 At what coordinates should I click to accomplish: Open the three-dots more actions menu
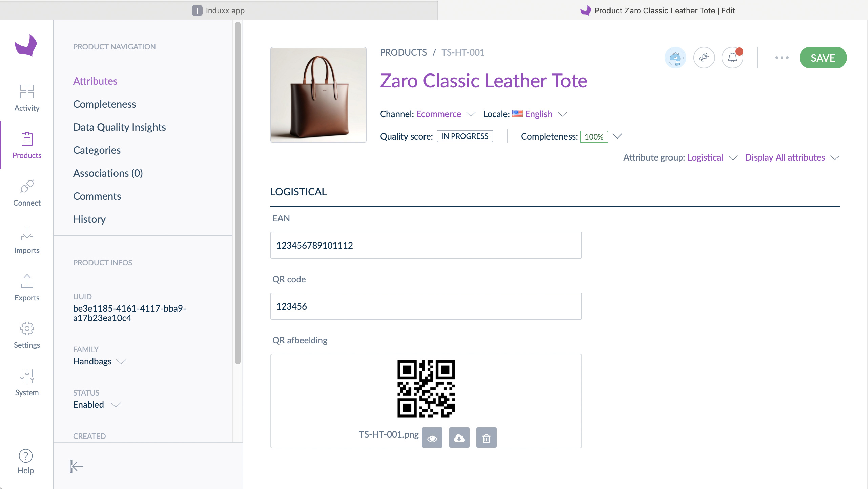[782, 58]
